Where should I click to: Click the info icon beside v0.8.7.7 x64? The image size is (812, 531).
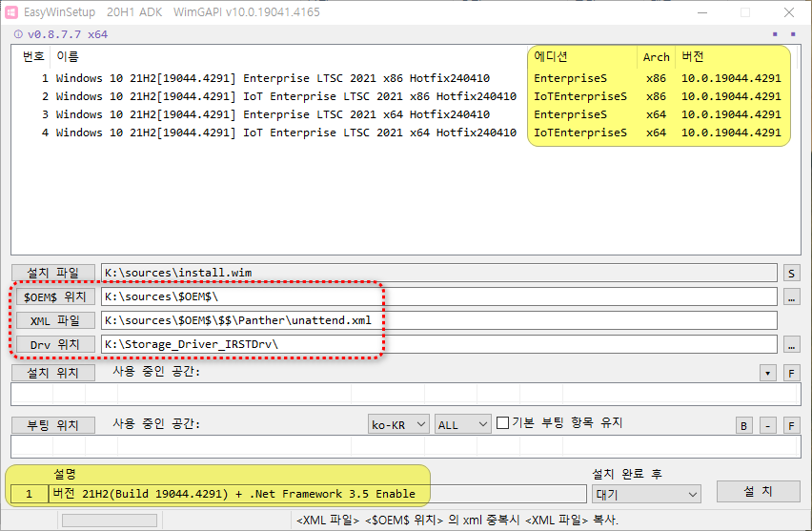tap(18, 34)
